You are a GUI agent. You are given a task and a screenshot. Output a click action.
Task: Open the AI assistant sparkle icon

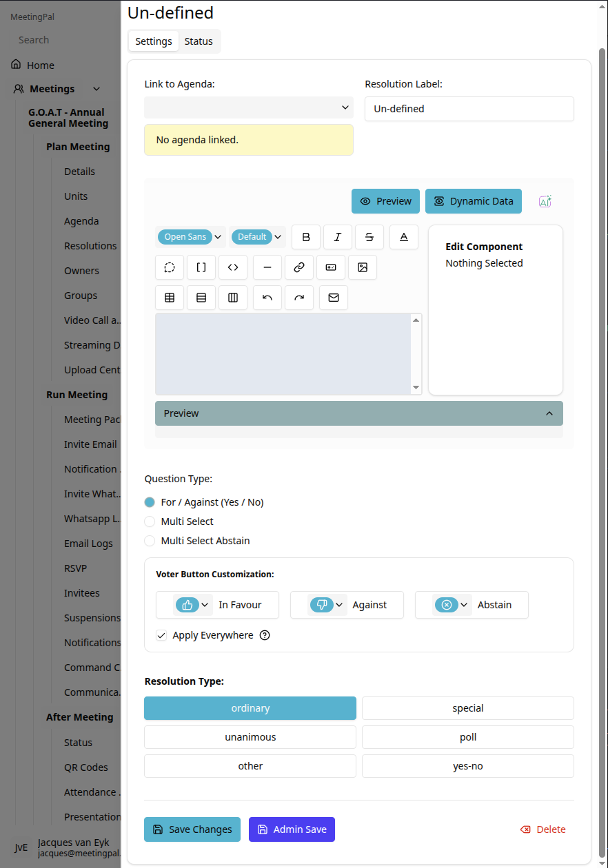(545, 201)
